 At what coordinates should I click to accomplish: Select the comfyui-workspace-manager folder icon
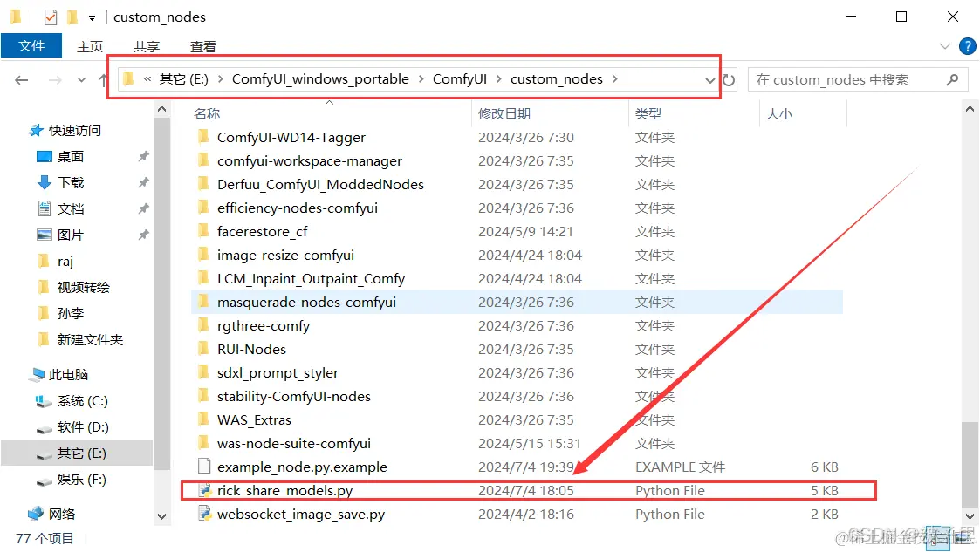[203, 160]
